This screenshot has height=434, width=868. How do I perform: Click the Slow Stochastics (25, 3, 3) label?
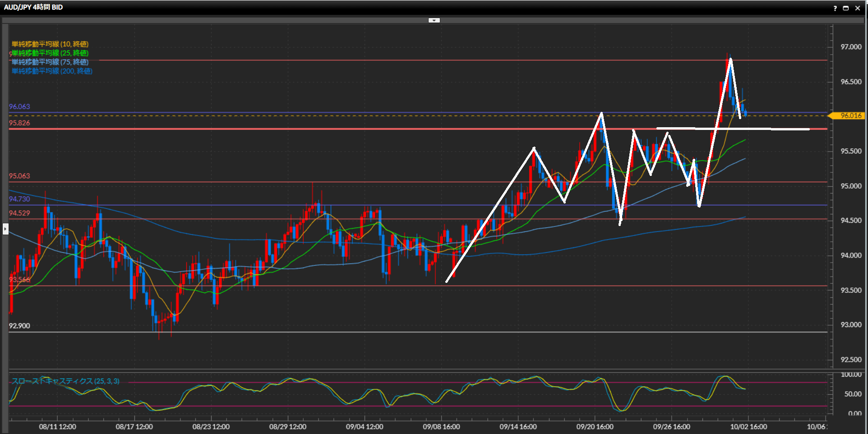point(66,381)
